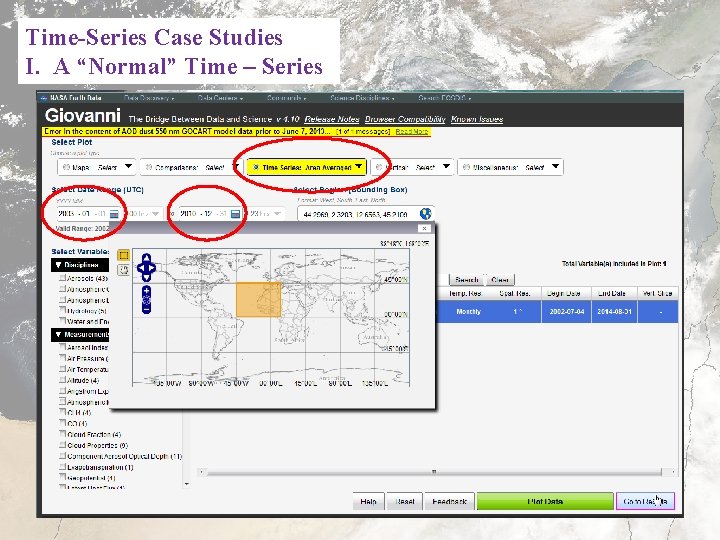Check the Cloud Fraction (4) checkbox
This screenshot has height=540, width=720.
(x=62, y=433)
